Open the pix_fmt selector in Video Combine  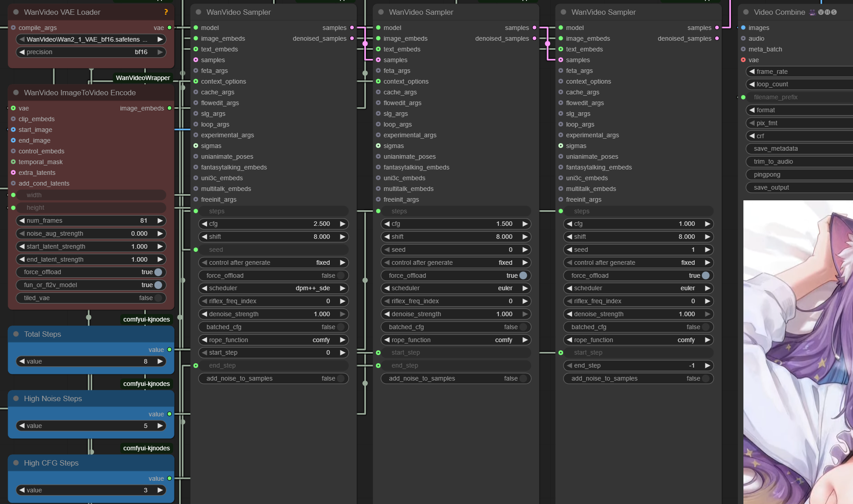[x=799, y=123]
